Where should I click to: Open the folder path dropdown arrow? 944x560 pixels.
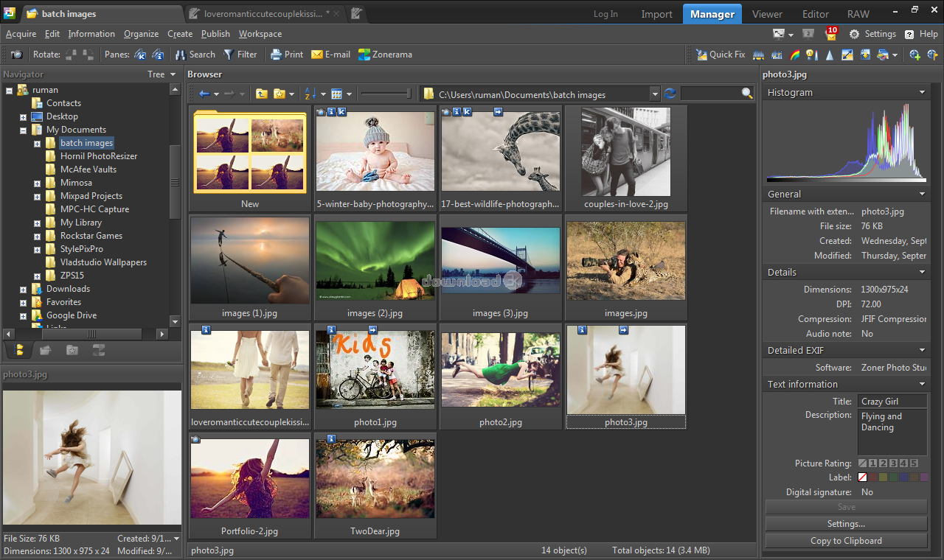(x=654, y=94)
